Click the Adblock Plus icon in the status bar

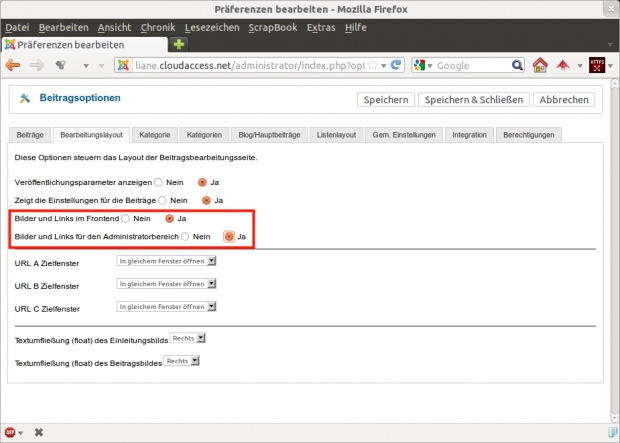click(x=10, y=432)
